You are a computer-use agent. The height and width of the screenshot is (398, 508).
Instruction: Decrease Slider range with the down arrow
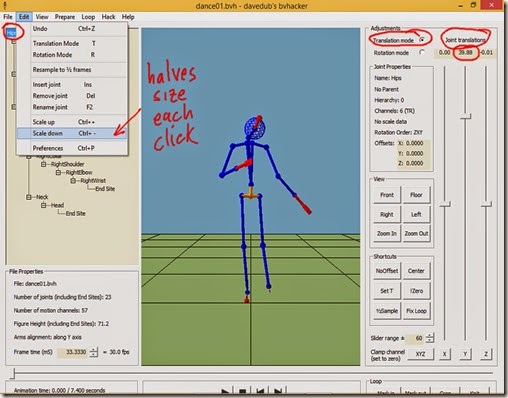[x=430, y=341]
